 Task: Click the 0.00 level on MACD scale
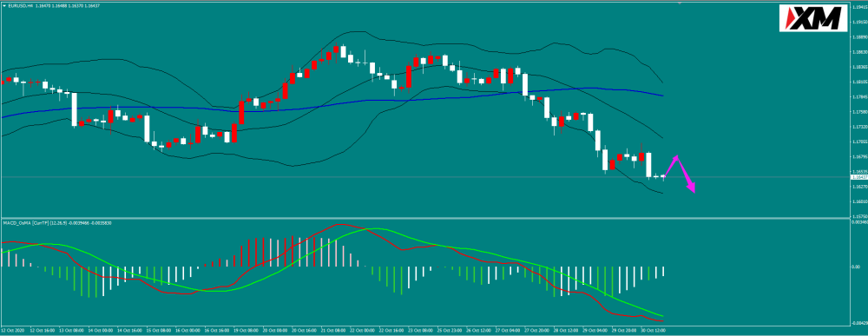pyautogui.click(x=855, y=267)
